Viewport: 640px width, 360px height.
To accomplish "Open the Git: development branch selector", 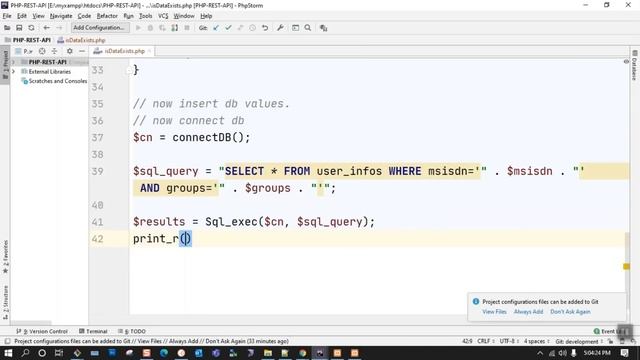I will (579, 341).
